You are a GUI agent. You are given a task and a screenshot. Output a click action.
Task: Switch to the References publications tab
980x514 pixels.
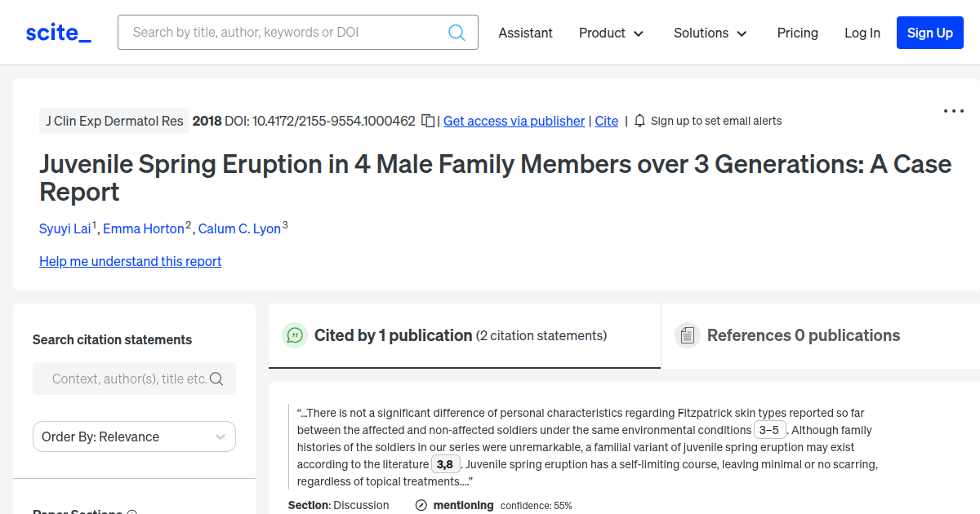click(786, 335)
